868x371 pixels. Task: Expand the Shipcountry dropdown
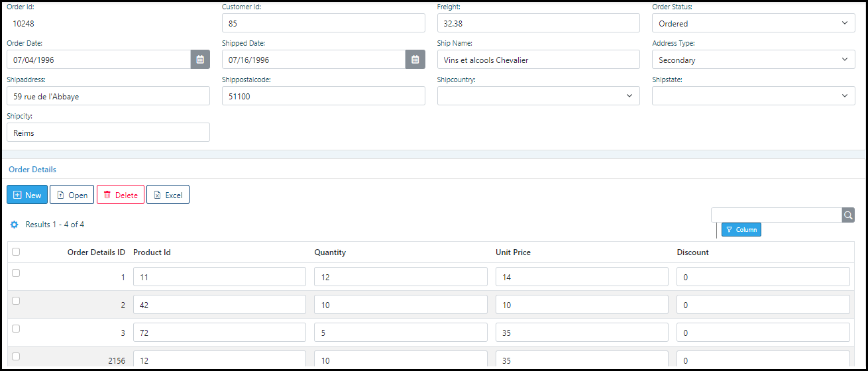click(x=538, y=96)
